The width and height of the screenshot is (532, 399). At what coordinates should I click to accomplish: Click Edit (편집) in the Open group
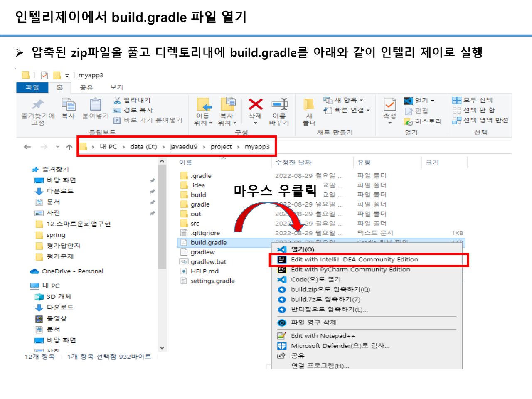(x=416, y=111)
